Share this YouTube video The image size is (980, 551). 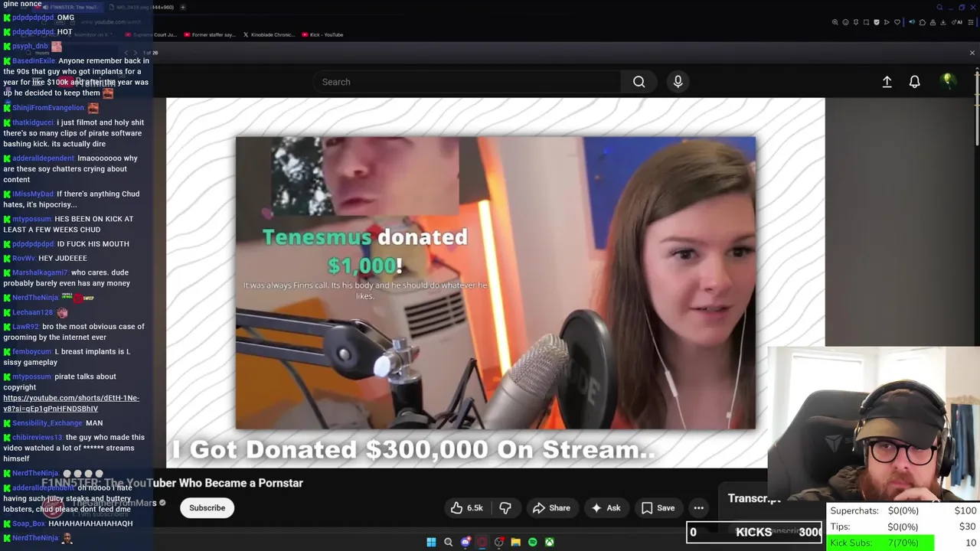pyautogui.click(x=551, y=508)
